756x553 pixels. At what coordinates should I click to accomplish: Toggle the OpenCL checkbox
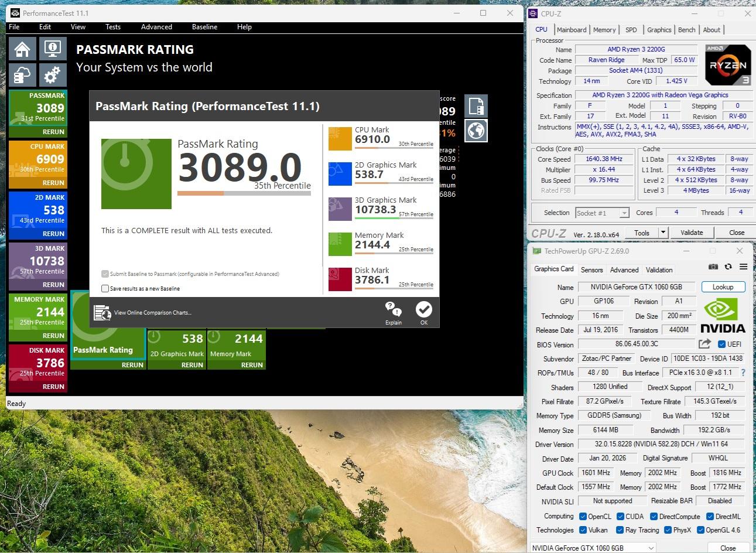pos(583,517)
